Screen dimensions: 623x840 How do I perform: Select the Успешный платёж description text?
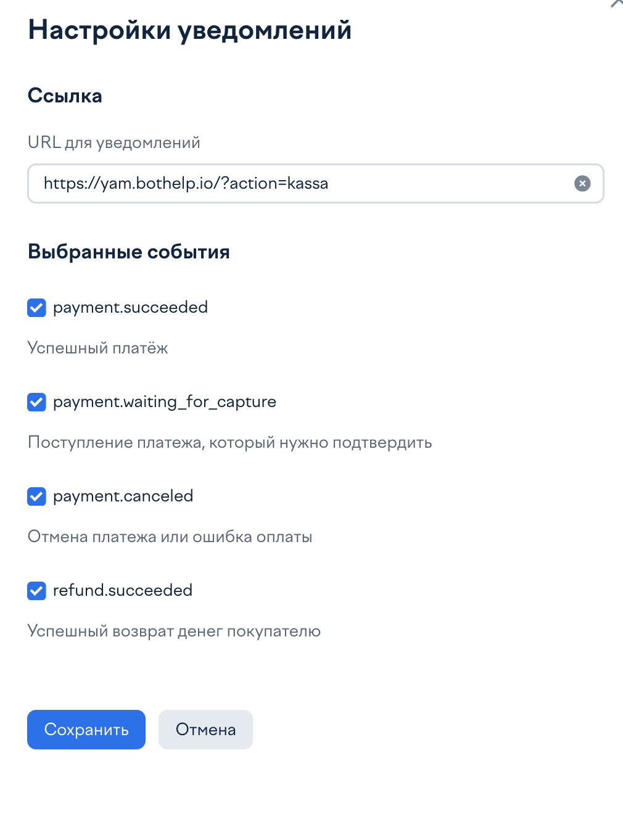click(x=98, y=348)
